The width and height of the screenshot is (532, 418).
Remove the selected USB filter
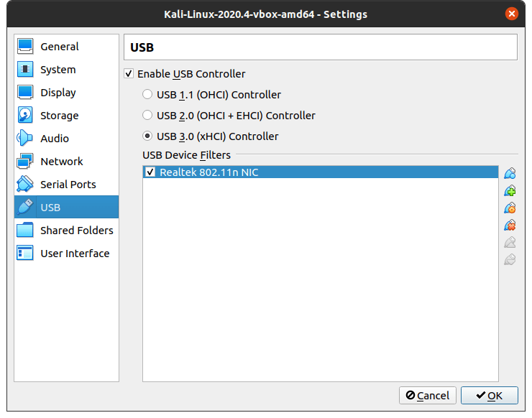coord(510,225)
